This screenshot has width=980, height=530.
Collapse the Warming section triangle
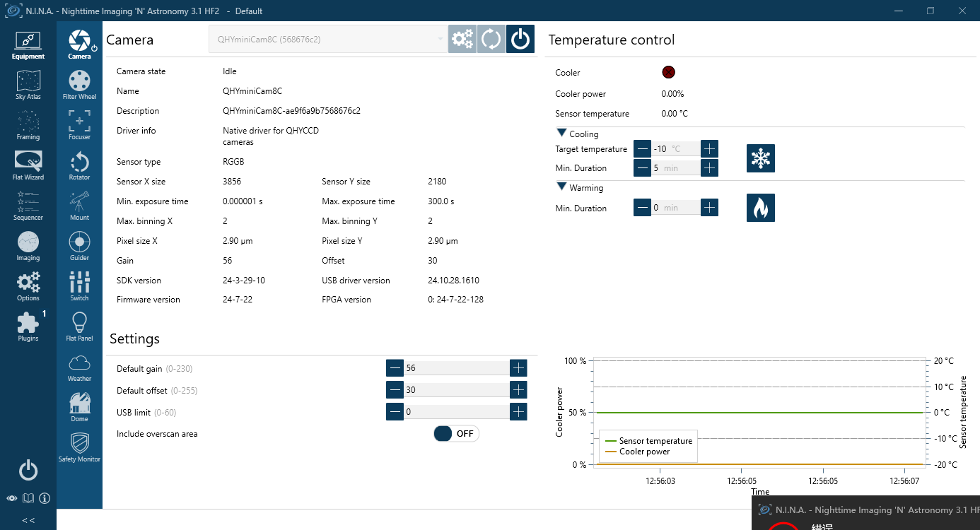click(x=561, y=187)
